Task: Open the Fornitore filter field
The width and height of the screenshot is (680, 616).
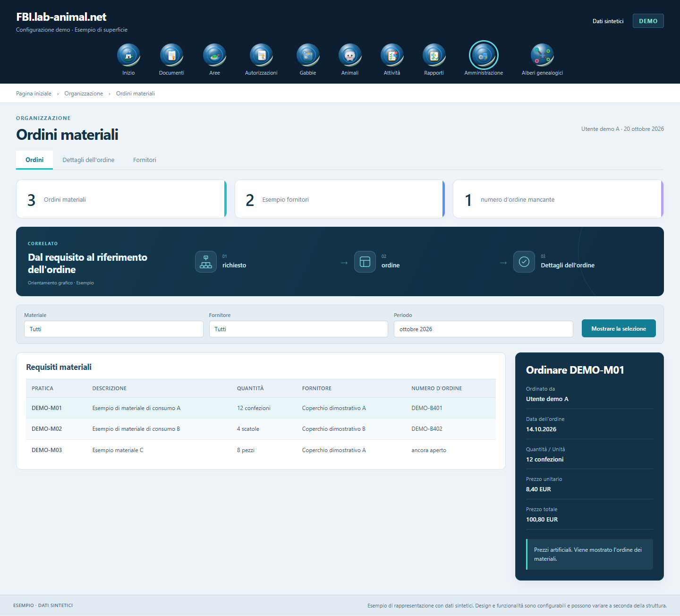Action: point(298,329)
